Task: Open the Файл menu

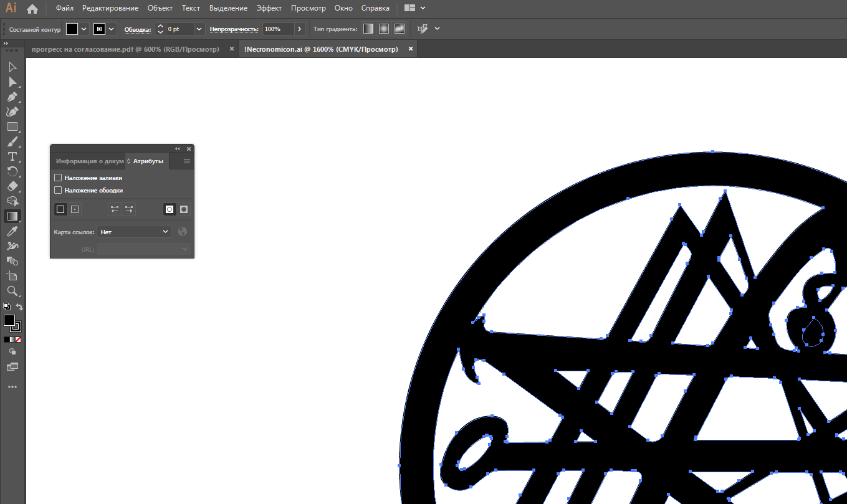Action: pos(64,8)
